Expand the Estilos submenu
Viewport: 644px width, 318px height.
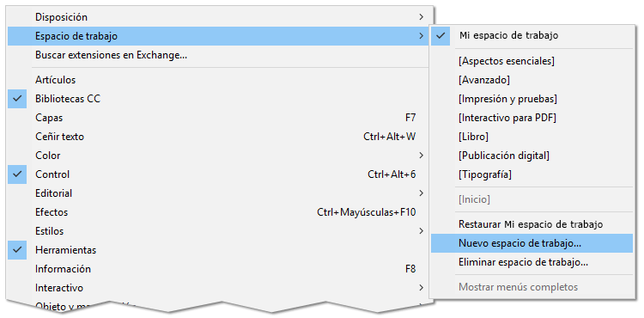click(x=219, y=231)
